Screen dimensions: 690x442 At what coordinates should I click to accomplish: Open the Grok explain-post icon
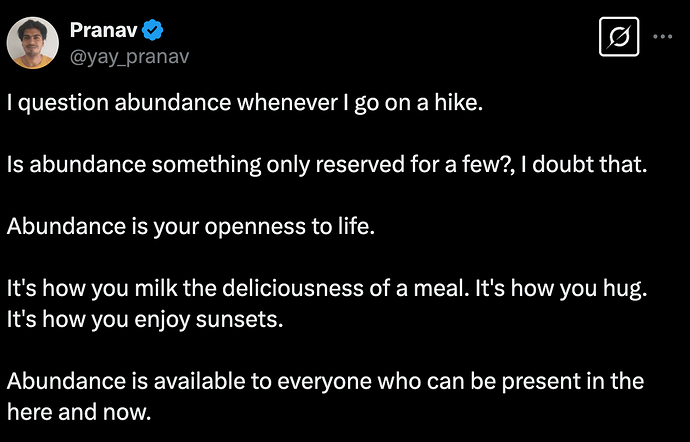tap(619, 37)
